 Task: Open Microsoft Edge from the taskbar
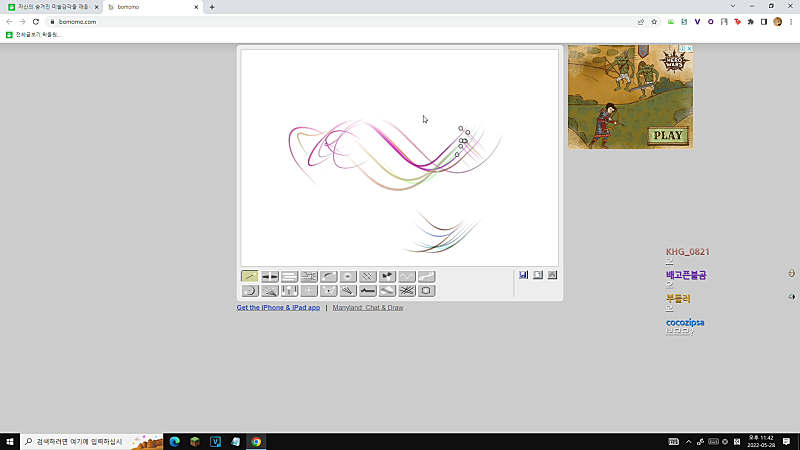(174, 441)
